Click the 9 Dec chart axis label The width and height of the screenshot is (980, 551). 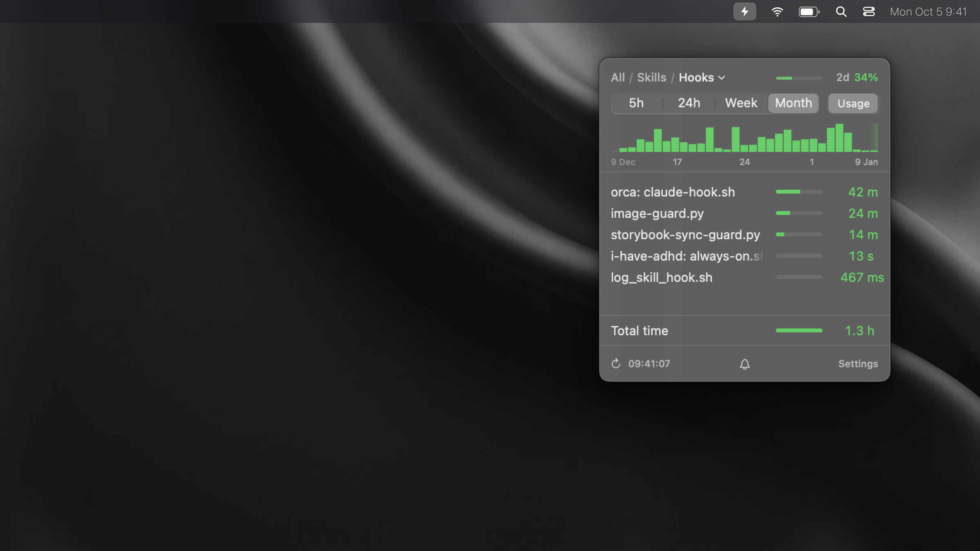[x=623, y=162]
